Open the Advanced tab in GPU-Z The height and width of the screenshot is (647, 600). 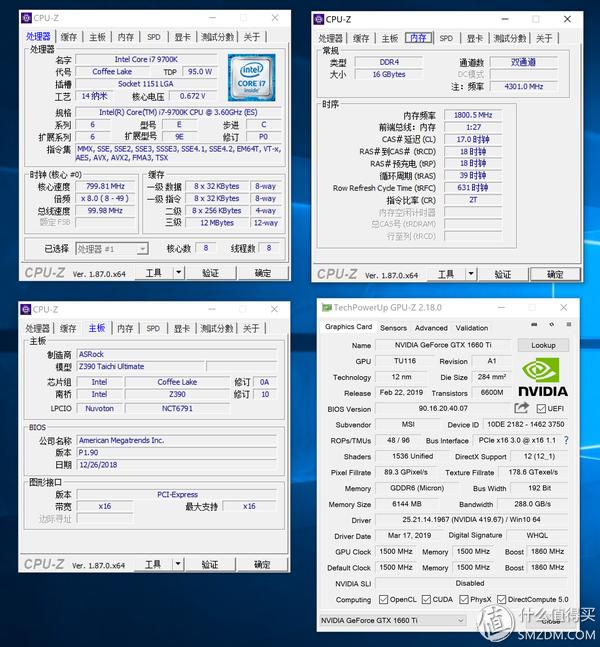click(x=431, y=328)
